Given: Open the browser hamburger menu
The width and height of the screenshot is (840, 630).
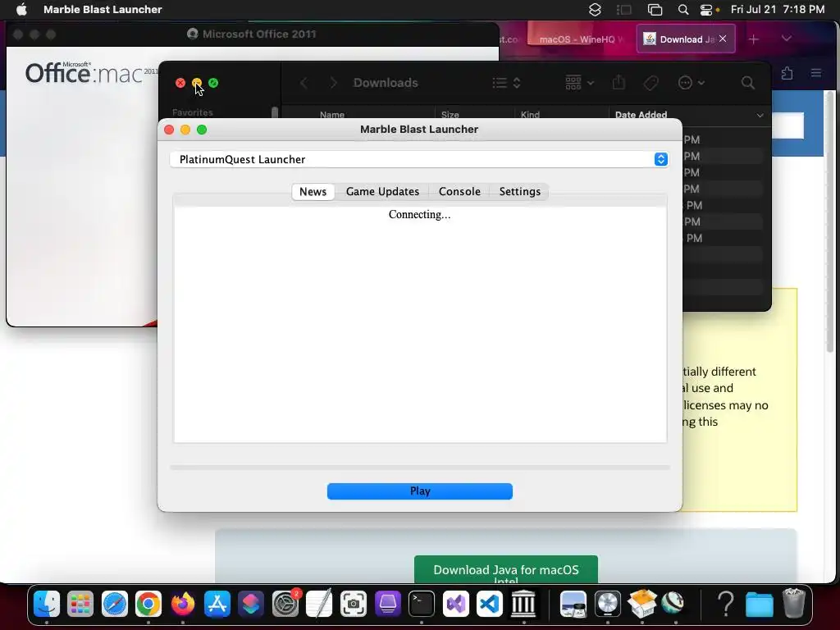Looking at the screenshot, I should pos(816,73).
